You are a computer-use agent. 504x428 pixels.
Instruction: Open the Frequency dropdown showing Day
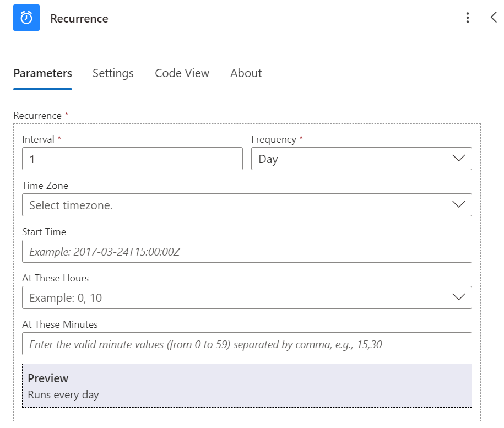[x=361, y=159]
